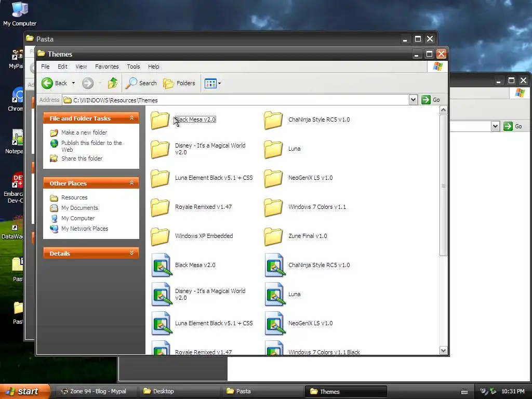The width and height of the screenshot is (532, 399).
Task: Select the Windows XP Embedded folder icon
Action: (160, 236)
